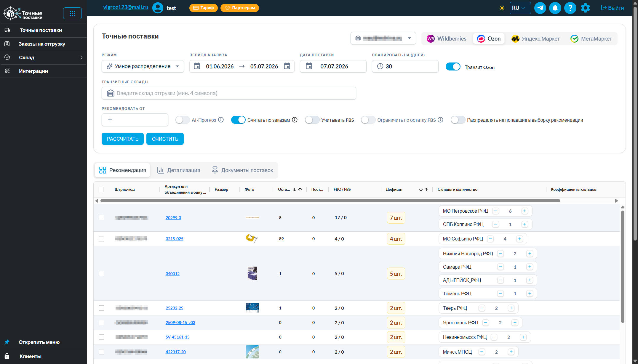The image size is (638, 364).
Task: Click the Выйти logout link
Action: pyautogui.click(x=613, y=8)
